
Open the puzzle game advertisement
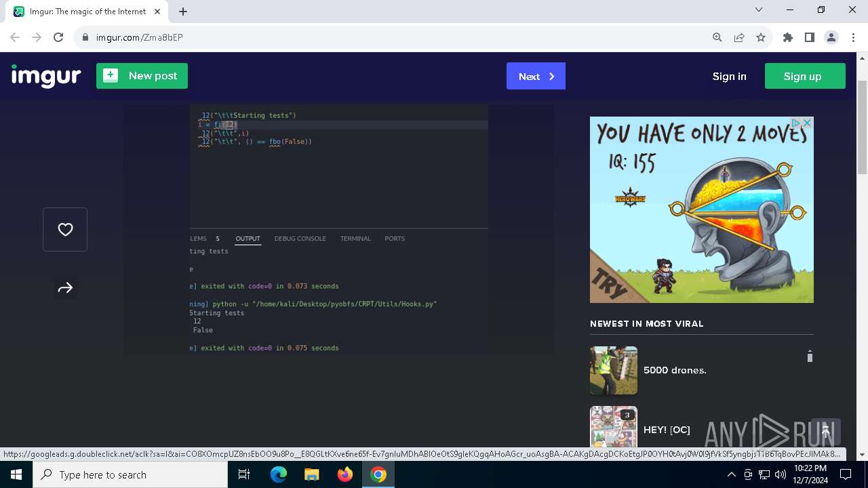click(701, 210)
